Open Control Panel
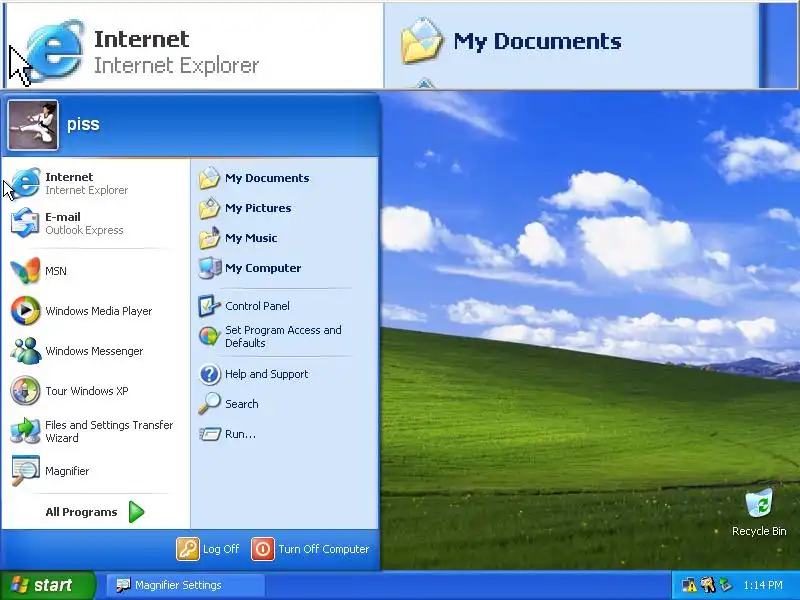This screenshot has width=800, height=600. pos(285,306)
